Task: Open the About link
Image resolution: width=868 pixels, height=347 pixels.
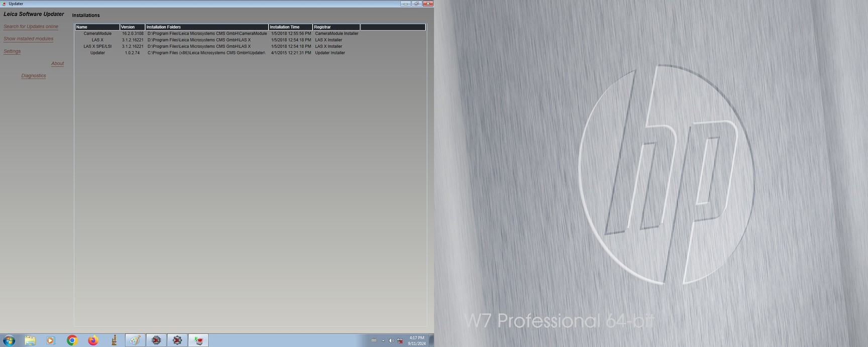Action: (x=57, y=63)
